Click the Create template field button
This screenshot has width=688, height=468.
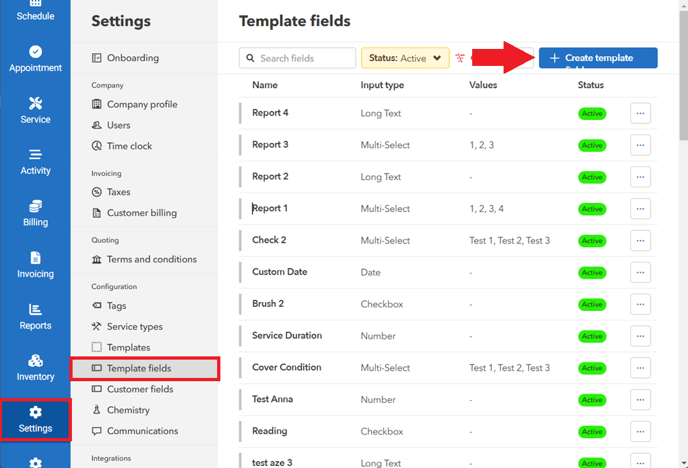point(598,58)
